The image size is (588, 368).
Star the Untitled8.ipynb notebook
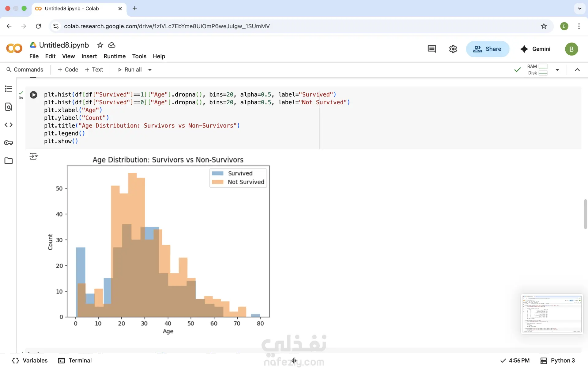pyautogui.click(x=100, y=45)
